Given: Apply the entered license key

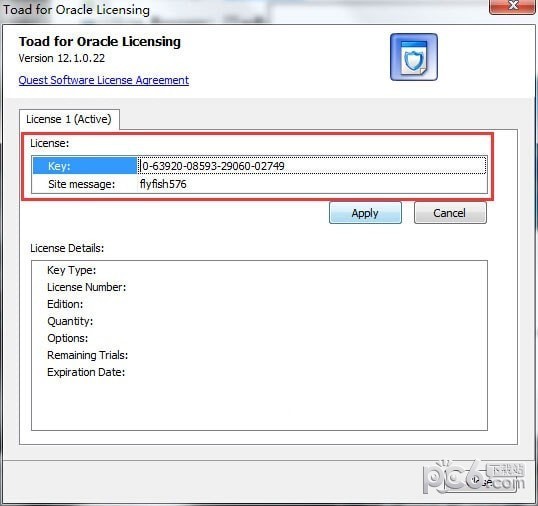Looking at the screenshot, I should click(365, 213).
